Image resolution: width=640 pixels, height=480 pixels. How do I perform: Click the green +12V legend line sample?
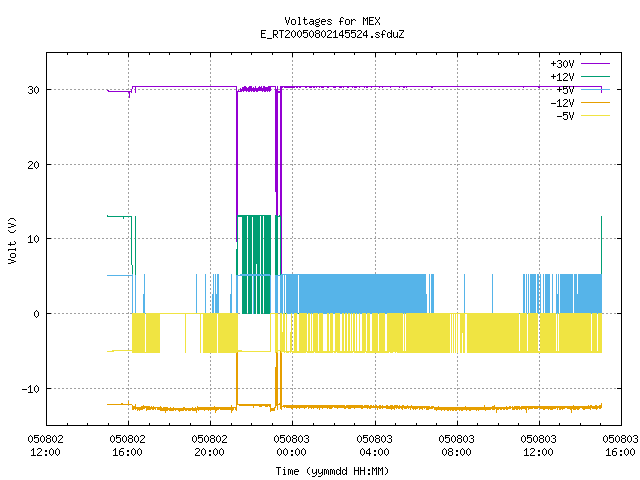[595, 76]
